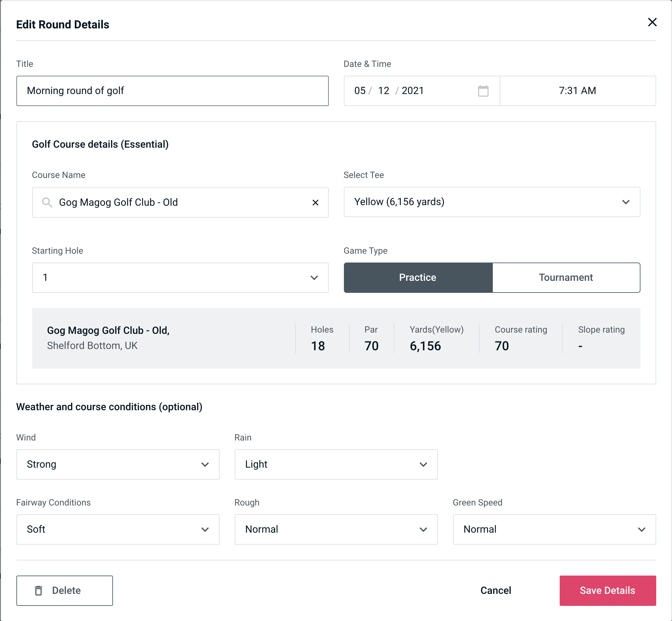This screenshot has width=672, height=621.
Task: Click the calendar icon for date picker
Action: click(x=484, y=91)
